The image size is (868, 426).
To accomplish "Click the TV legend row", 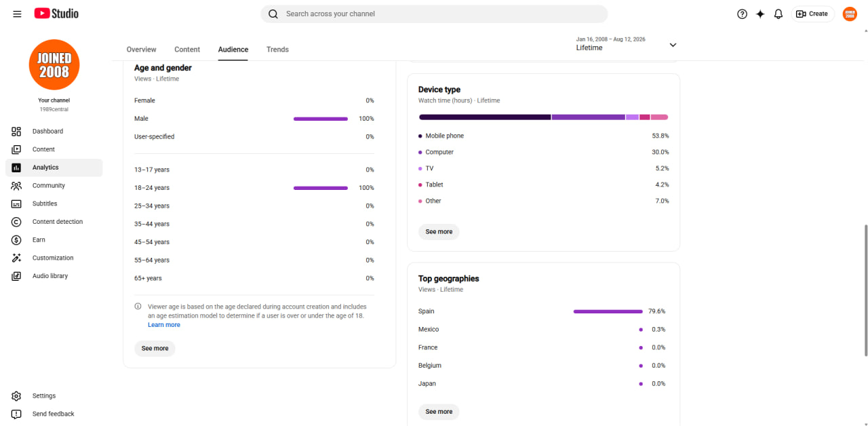I will point(544,168).
